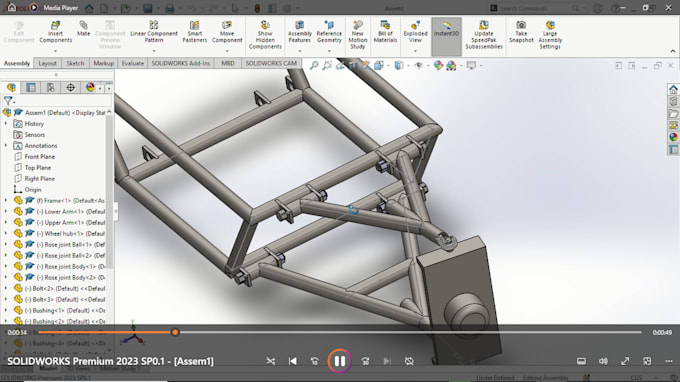Click Apply Scene icon in view toolbar
Image resolution: width=680 pixels, height=382 pixels.
tap(451, 65)
